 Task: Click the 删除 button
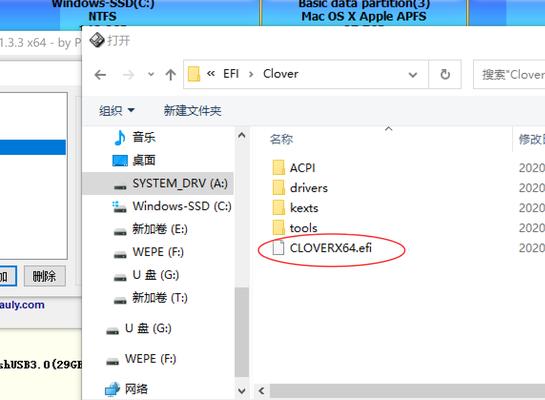[x=44, y=276]
